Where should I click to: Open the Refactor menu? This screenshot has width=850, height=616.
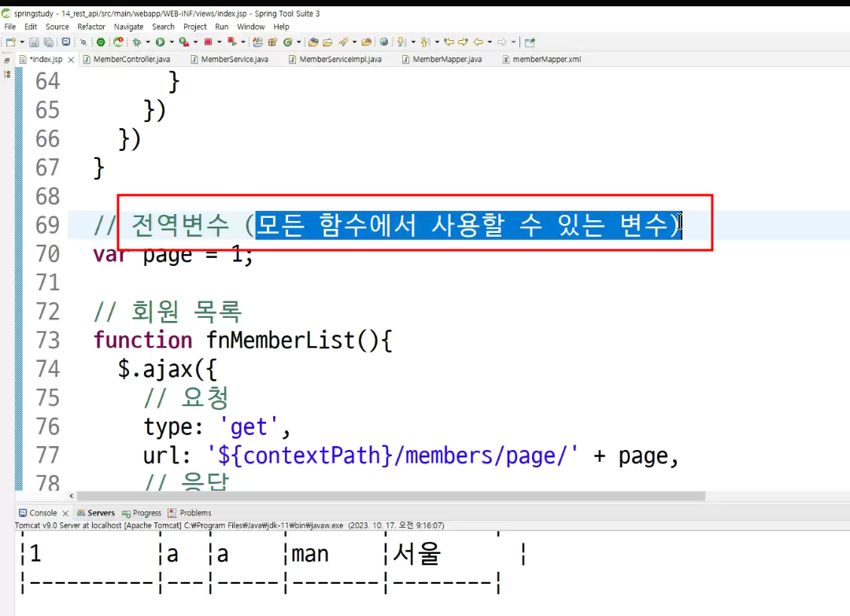[x=91, y=27]
